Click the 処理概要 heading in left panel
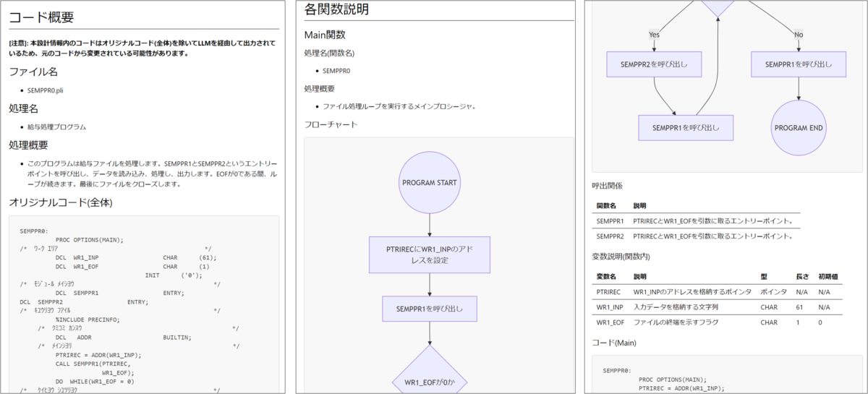 (x=28, y=145)
